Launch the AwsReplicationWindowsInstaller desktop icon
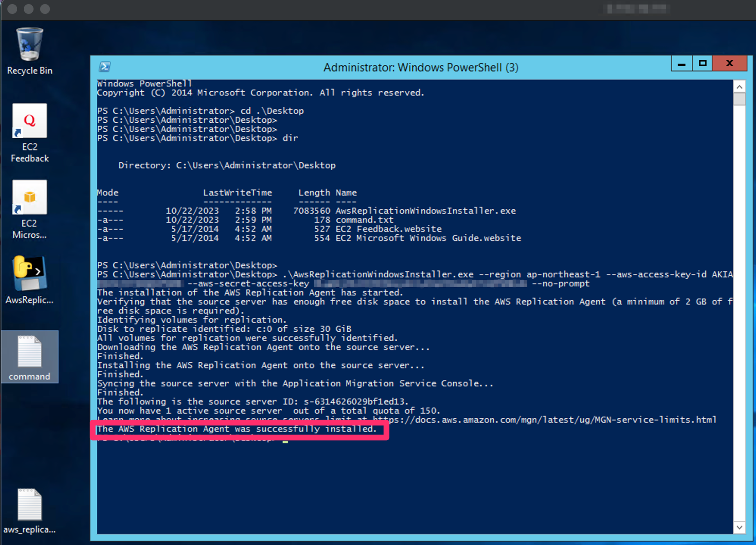This screenshot has height=545, width=756. (29, 273)
